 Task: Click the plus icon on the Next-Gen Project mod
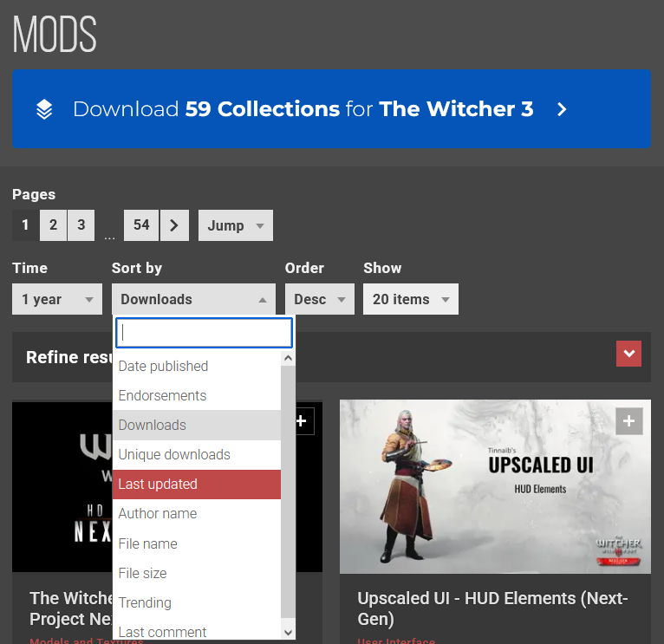[x=301, y=421]
